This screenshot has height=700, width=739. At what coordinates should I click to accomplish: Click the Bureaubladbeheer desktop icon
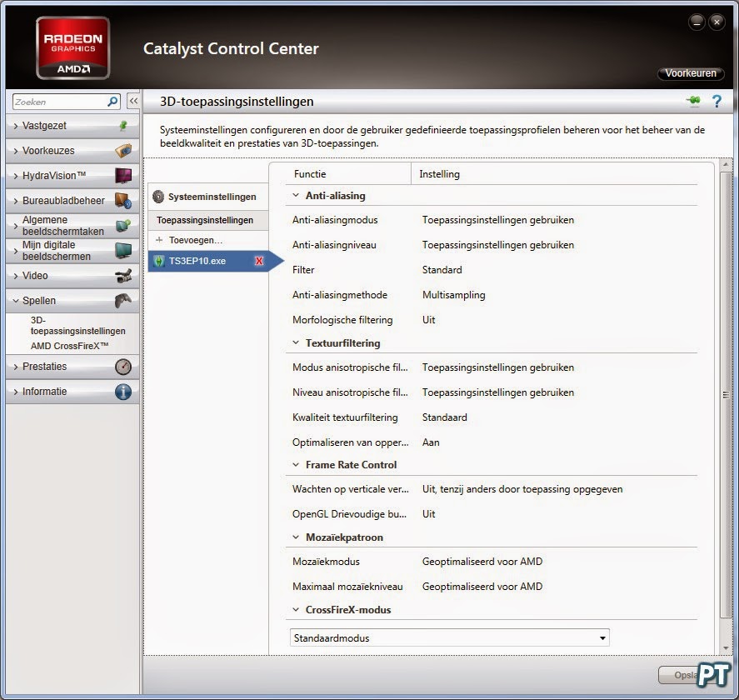(x=123, y=200)
